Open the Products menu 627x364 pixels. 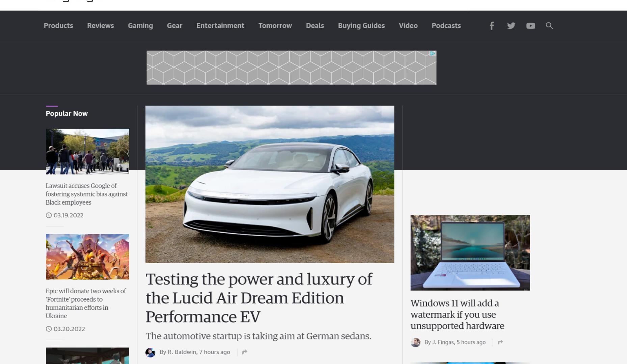click(58, 26)
